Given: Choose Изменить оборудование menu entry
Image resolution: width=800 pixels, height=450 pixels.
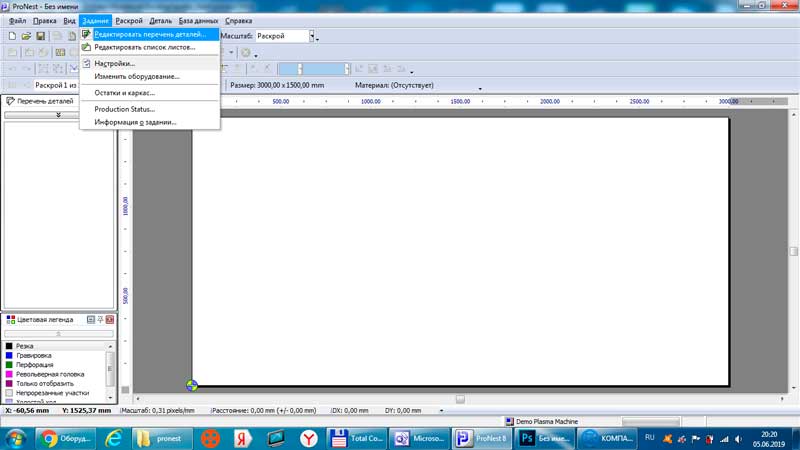Looking at the screenshot, I should click(150, 76).
